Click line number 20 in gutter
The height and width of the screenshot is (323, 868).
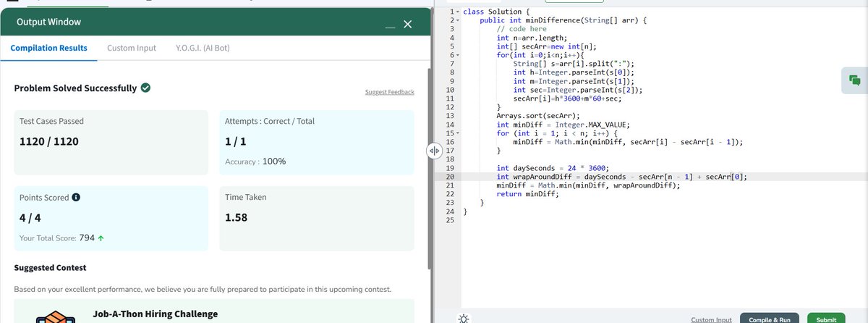[450, 177]
